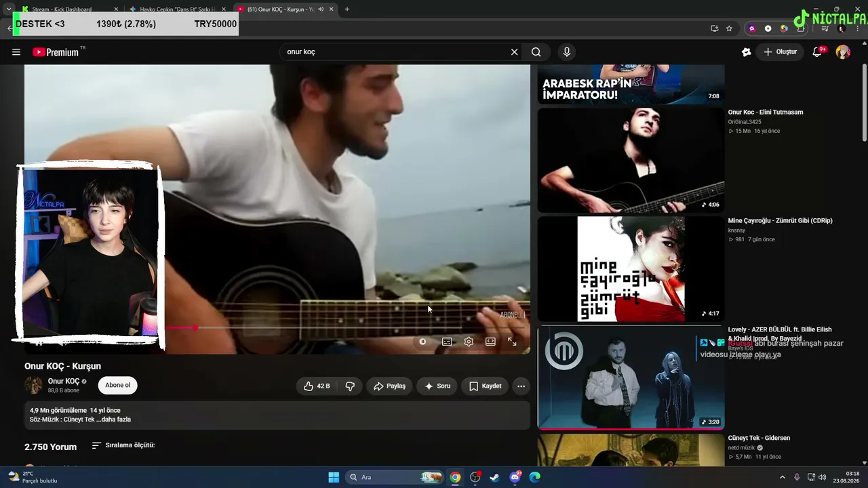Switch to the Hayko Cepkin Dans Et tab
Image resolution: width=868 pixels, height=488 pixels.
coord(176,9)
